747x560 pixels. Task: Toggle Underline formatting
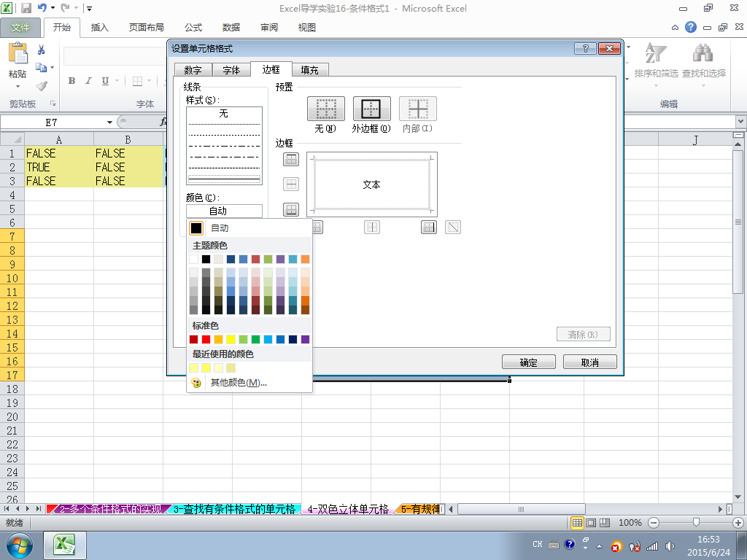(105, 81)
